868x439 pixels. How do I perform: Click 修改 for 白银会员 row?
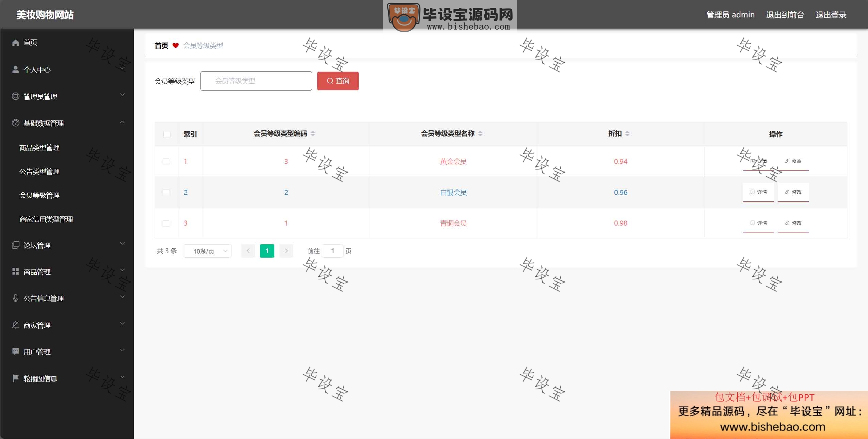coord(793,192)
